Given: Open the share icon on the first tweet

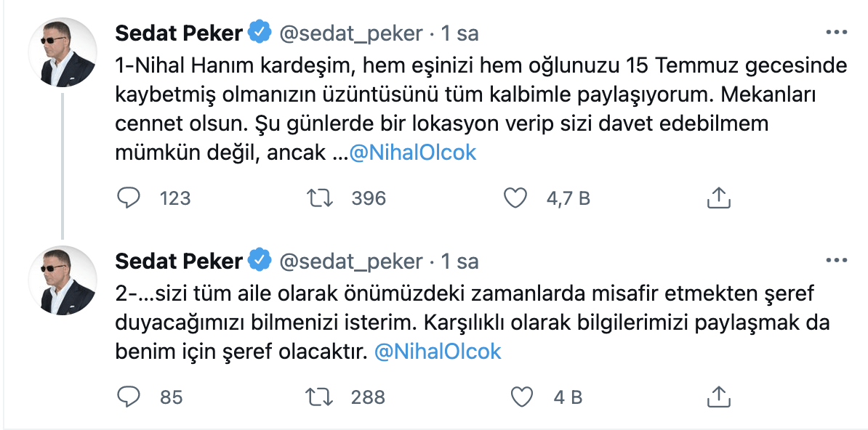Looking at the screenshot, I should (x=718, y=197).
